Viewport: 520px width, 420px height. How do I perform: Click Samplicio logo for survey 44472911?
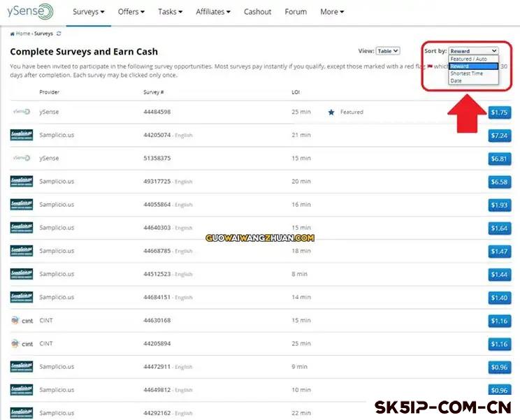point(22,367)
